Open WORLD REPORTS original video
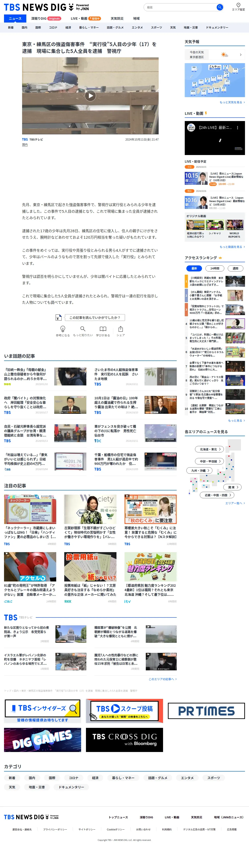Viewport: 249px width, 868px height. coord(234,229)
